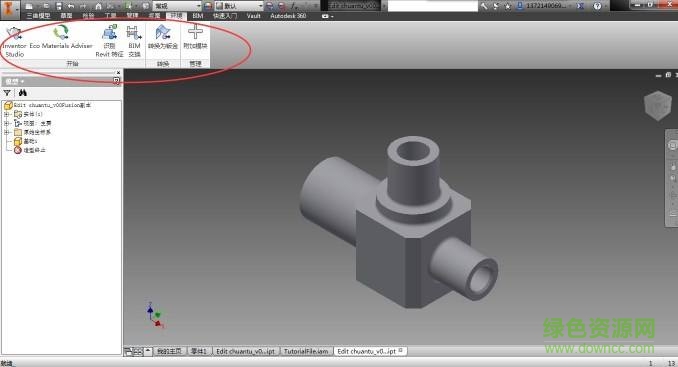678x367 pixels.
Task: Click the binoculars find icon in browser
Action: (x=22, y=93)
